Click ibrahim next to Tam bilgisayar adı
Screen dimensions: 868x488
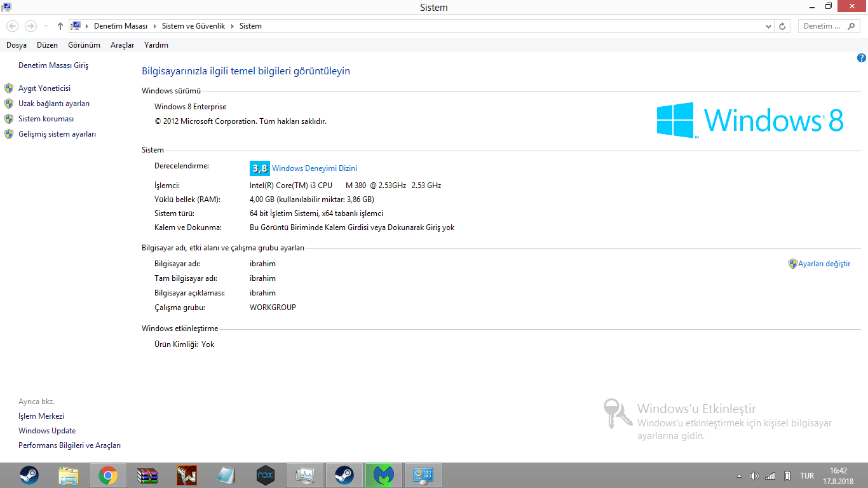[x=263, y=278]
